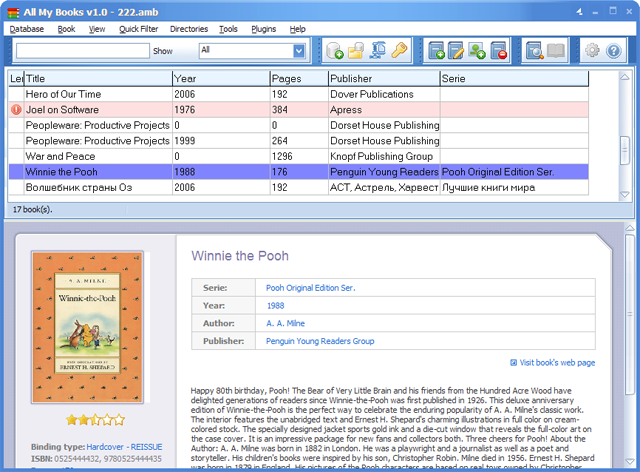This screenshot has height=472, width=640.
Task: Select the Joel on Software row
Action: 298,110
